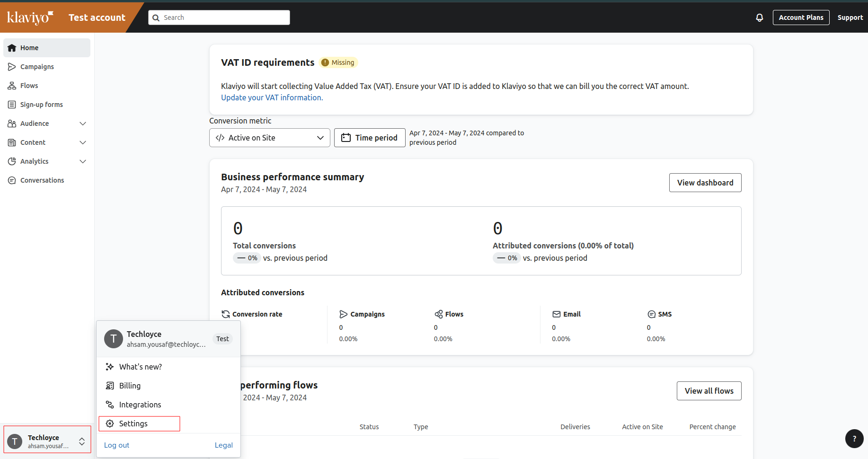Viewport: 868px width, 459px height.
Task: Click the Settings gear icon
Action: pos(110,424)
